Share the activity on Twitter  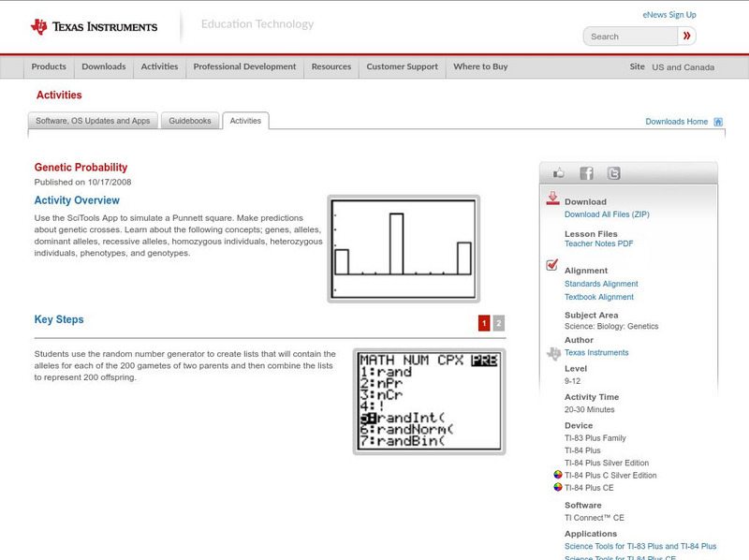tap(613, 173)
